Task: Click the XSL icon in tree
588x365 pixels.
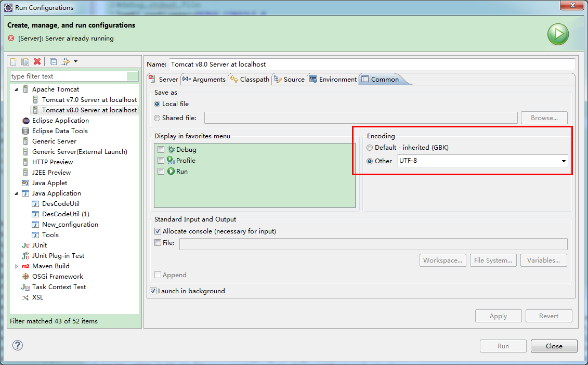Action: pos(25,297)
